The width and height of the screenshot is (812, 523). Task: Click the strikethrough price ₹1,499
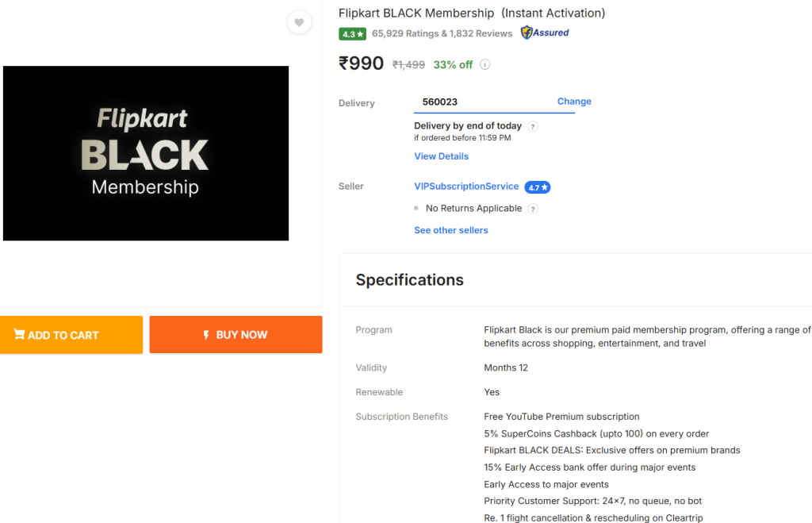point(408,64)
